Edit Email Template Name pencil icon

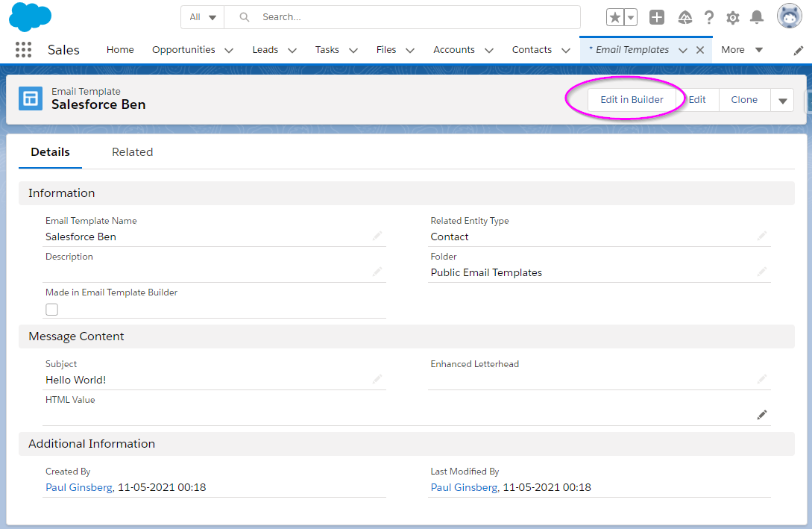click(x=377, y=236)
